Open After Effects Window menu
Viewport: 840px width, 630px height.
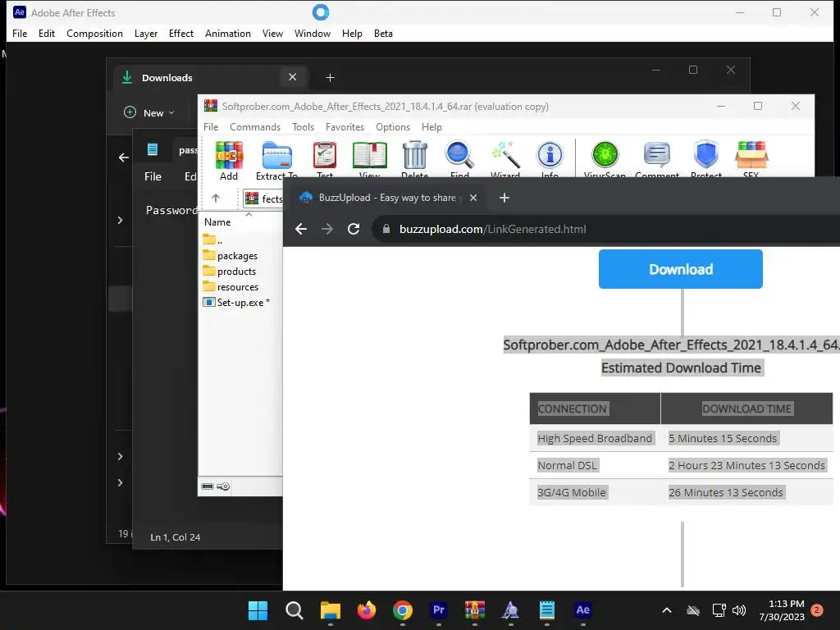(x=313, y=33)
